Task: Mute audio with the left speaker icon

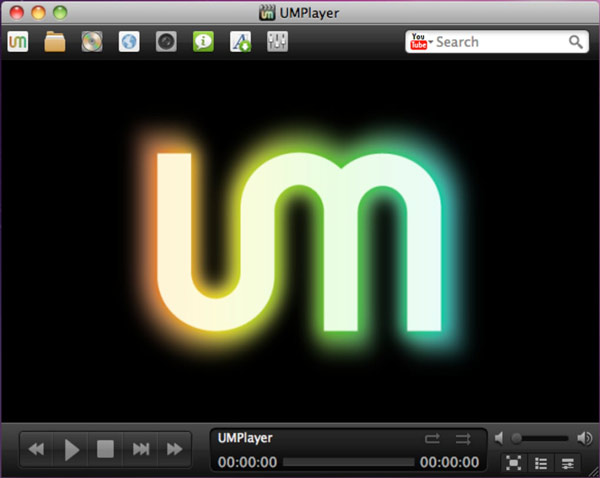Action: (x=499, y=438)
